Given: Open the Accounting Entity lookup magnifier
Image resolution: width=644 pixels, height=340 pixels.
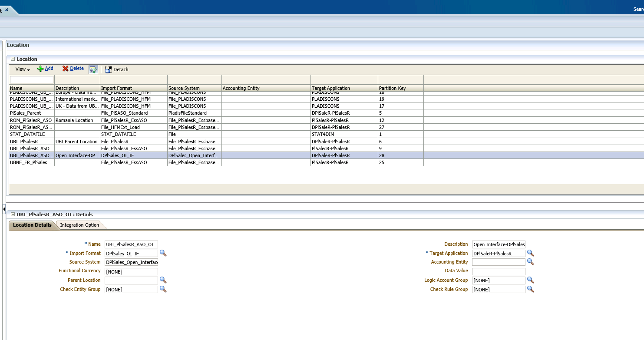Looking at the screenshot, I should (530, 262).
